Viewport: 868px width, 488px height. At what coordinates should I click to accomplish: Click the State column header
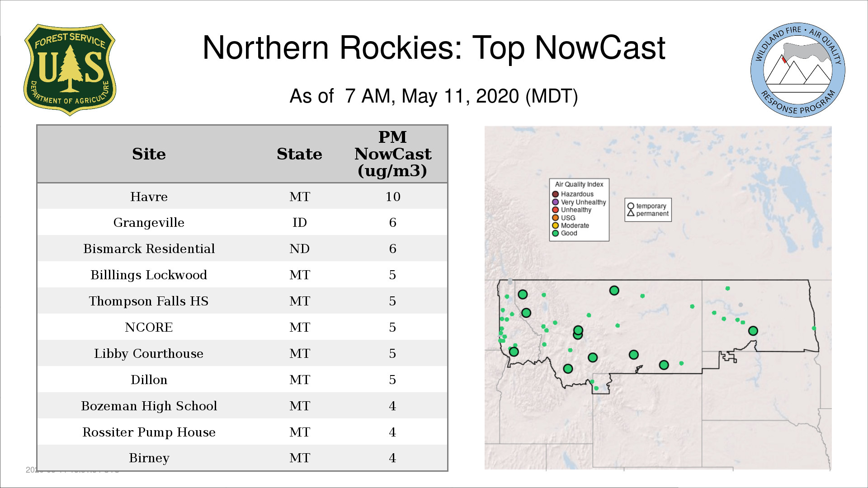pos(299,154)
